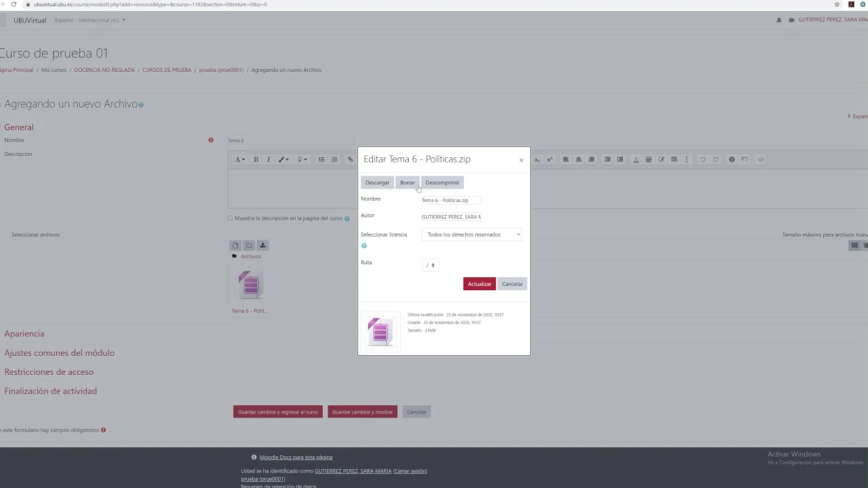Open the Ruta path dropdown
868x488 pixels.
point(430,265)
